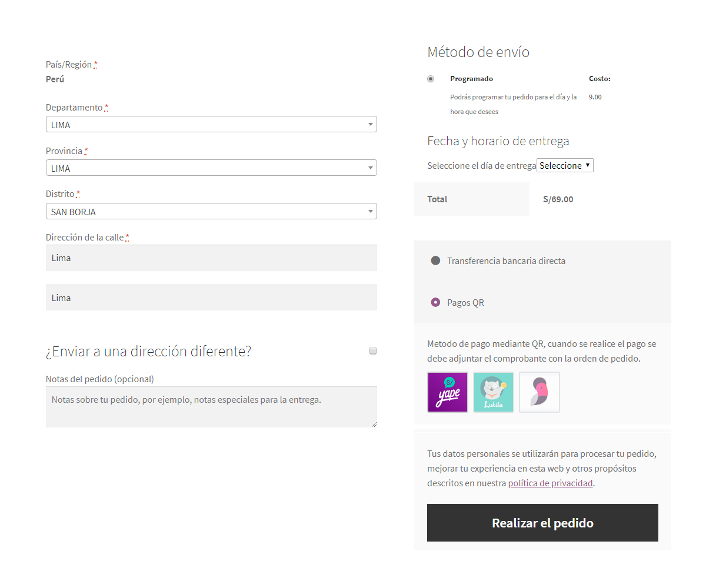The height and width of the screenshot is (588, 706).
Task: Open the Departamento dropdown
Action: point(211,125)
